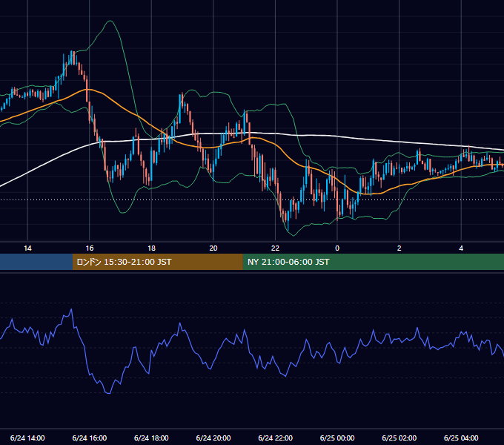This screenshot has width=504, height=445.
Task: Click the 6/25 02:00 date label
Action: pyautogui.click(x=399, y=438)
